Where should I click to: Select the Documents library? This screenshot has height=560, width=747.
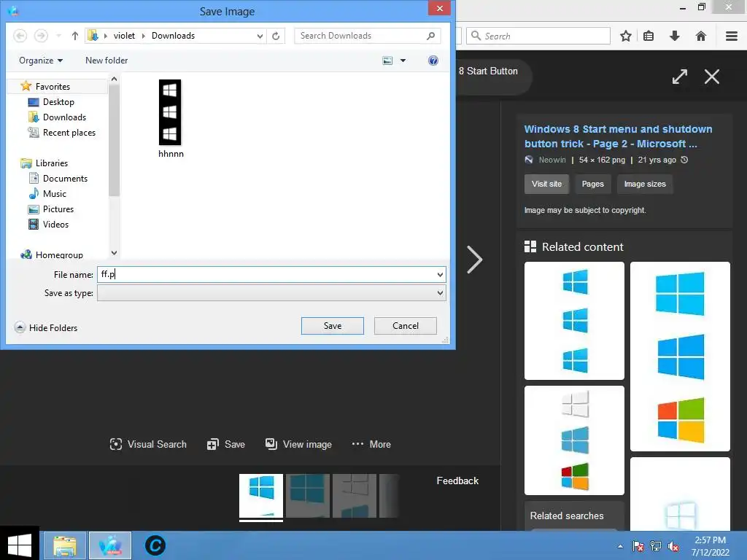[x=65, y=178]
